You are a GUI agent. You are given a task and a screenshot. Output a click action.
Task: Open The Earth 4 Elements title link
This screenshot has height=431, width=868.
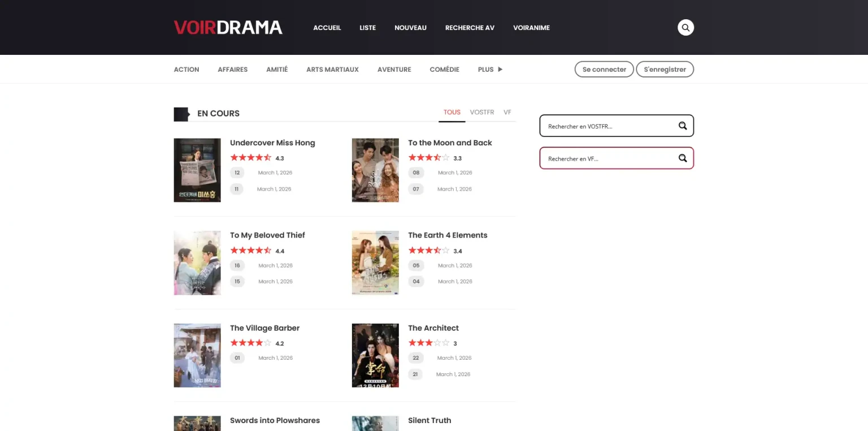[448, 235]
